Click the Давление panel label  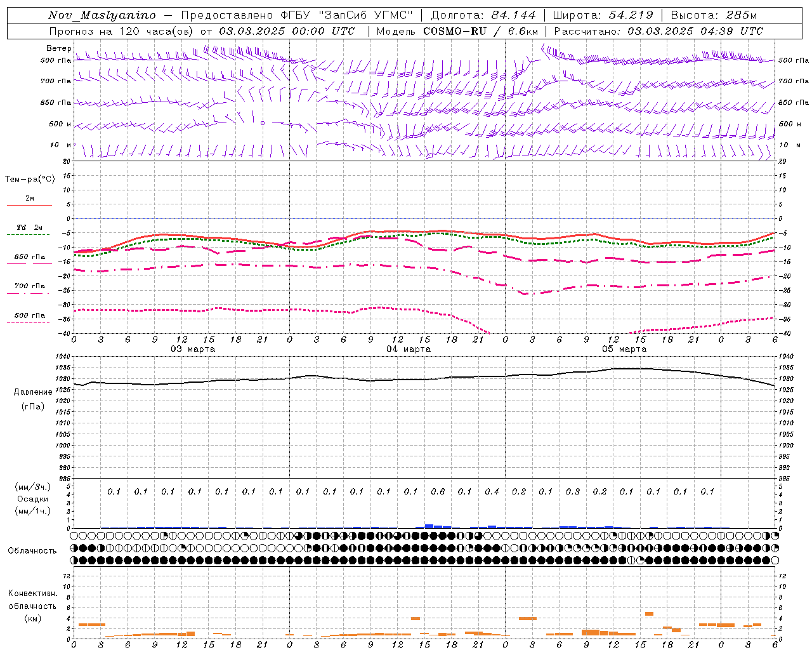(33, 392)
